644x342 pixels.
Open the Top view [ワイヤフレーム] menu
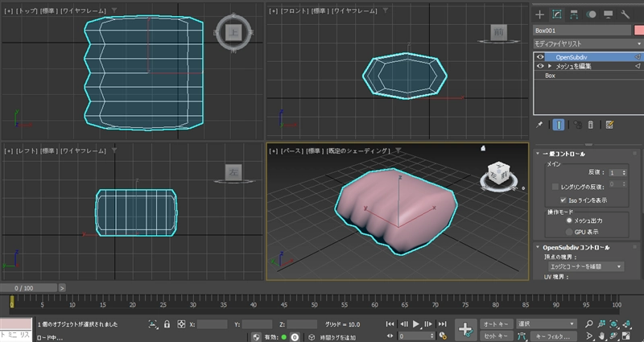pos(83,10)
